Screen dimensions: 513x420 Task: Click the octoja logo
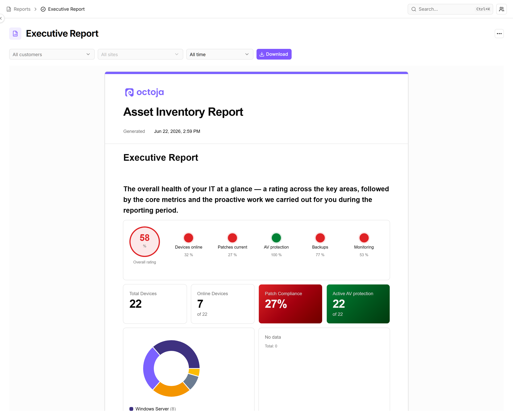coord(144,92)
